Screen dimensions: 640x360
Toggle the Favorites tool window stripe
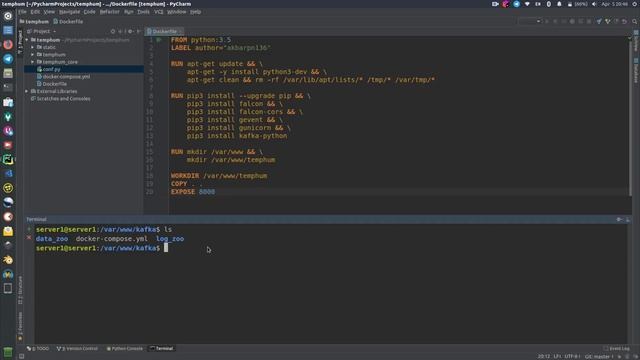click(20, 327)
